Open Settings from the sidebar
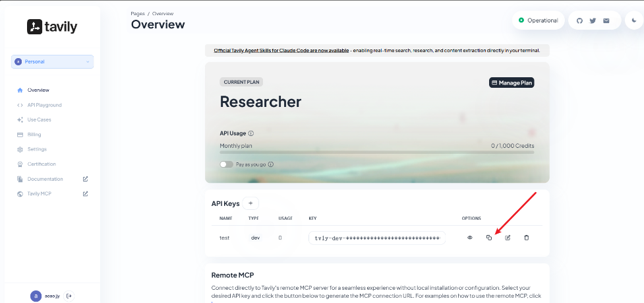This screenshot has width=644, height=303. pyautogui.click(x=37, y=149)
